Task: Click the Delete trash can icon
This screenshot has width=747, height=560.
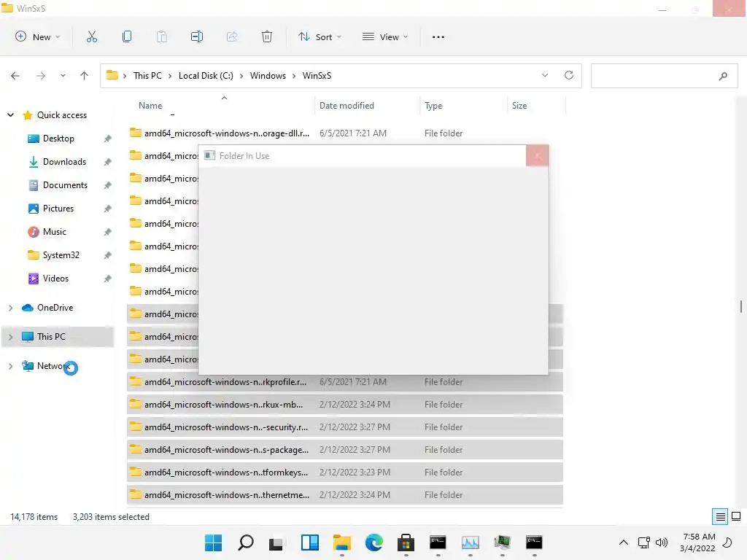Action: pos(267,36)
